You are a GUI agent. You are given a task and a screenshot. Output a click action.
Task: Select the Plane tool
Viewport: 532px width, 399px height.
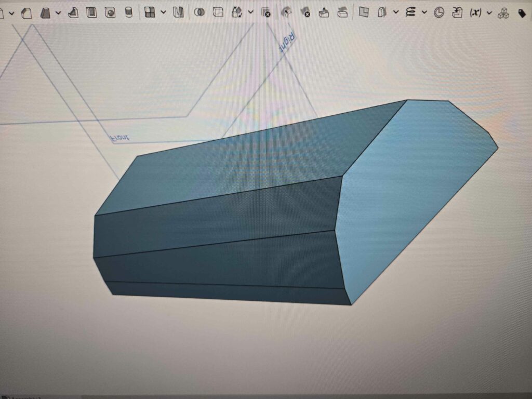coord(364,13)
